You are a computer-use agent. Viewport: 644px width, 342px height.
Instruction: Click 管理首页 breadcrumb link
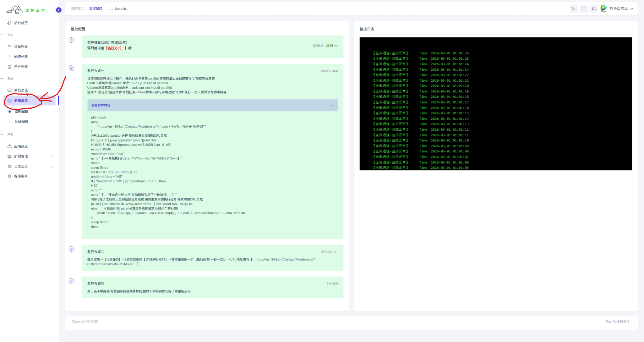(x=77, y=9)
